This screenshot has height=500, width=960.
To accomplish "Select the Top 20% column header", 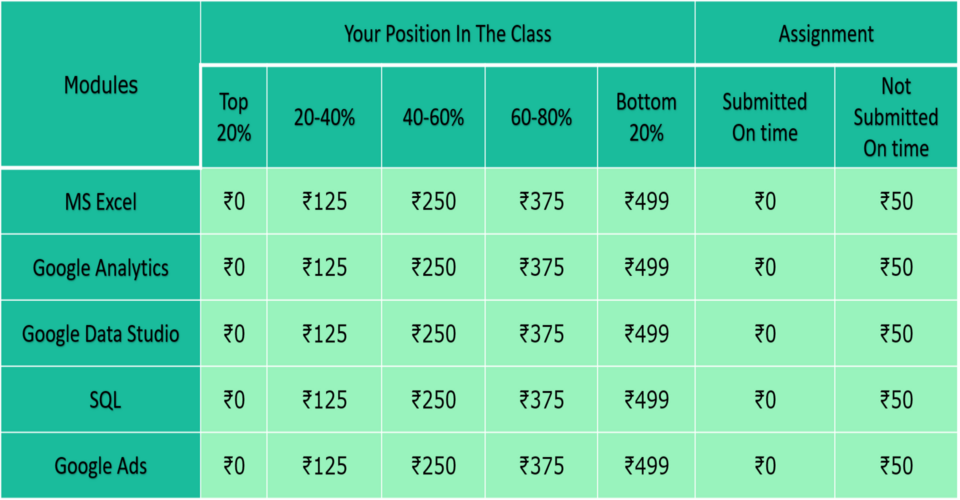I will coord(234,117).
